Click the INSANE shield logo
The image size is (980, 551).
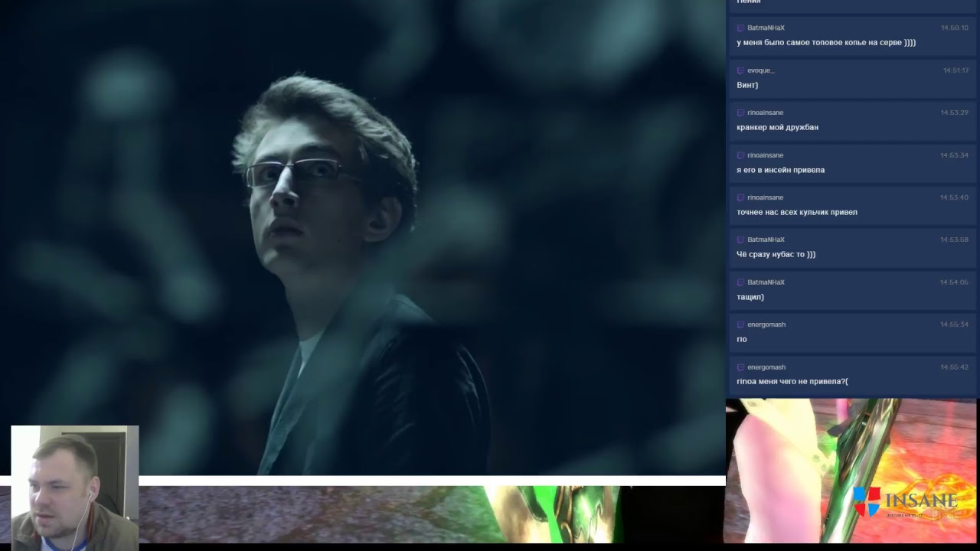pos(867,501)
